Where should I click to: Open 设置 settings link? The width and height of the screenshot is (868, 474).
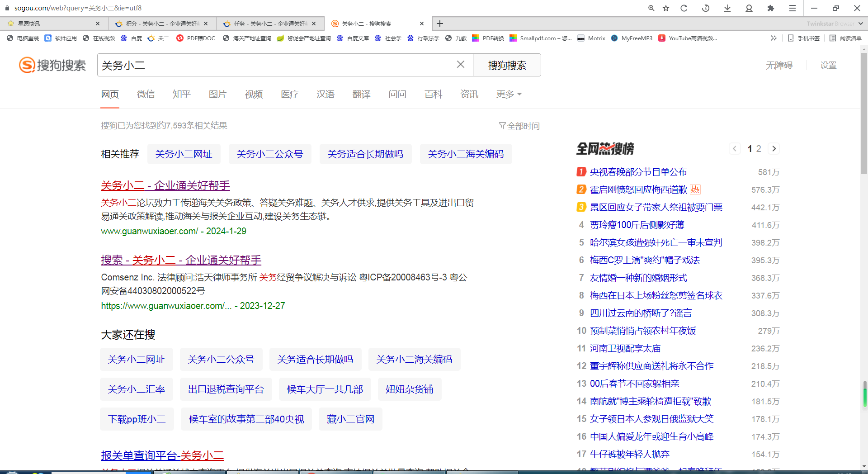829,66
